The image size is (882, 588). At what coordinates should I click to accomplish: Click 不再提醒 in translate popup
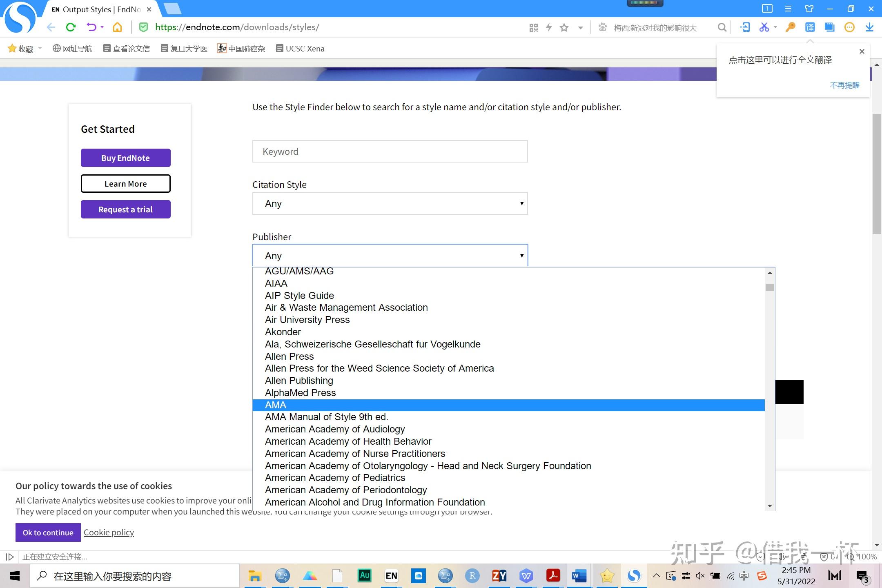pos(845,85)
